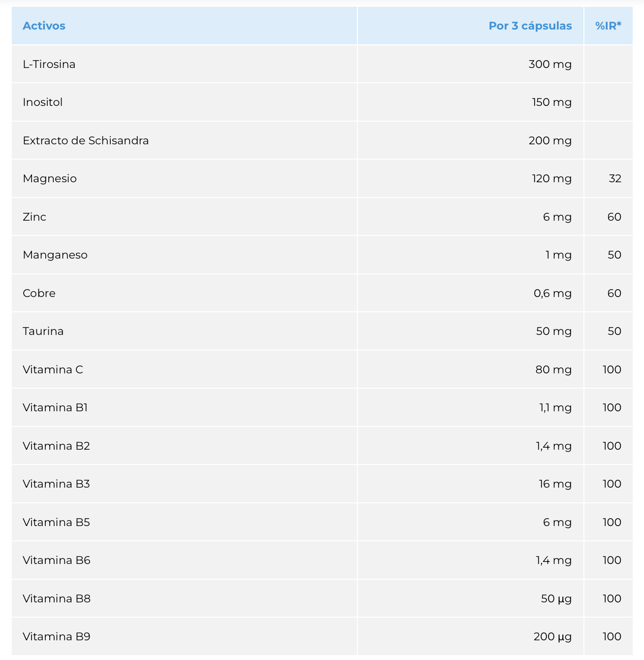Select the Vitamina C row label

pyautogui.click(x=53, y=369)
